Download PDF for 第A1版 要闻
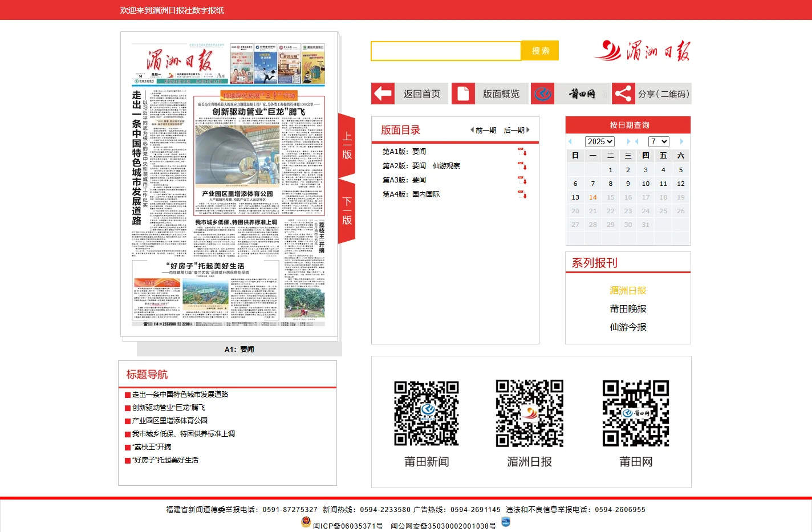812x532 pixels. coord(522,152)
